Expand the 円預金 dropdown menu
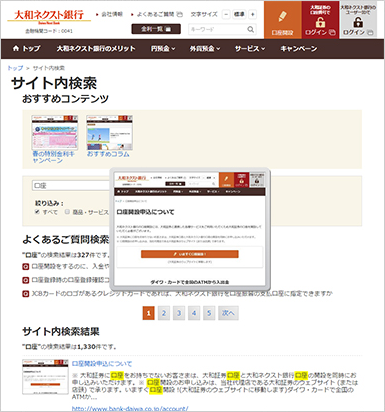The height and width of the screenshot is (412, 385). (163, 49)
